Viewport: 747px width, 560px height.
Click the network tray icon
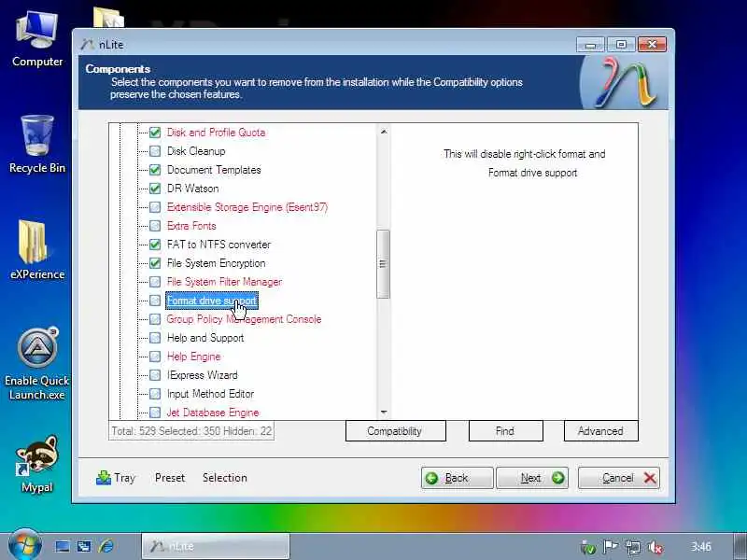click(x=633, y=547)
